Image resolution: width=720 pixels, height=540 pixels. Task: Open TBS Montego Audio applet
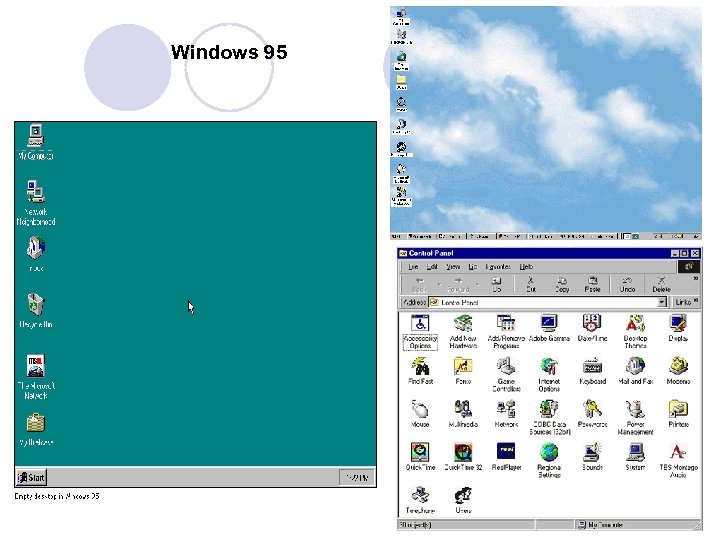coord(678,460)
